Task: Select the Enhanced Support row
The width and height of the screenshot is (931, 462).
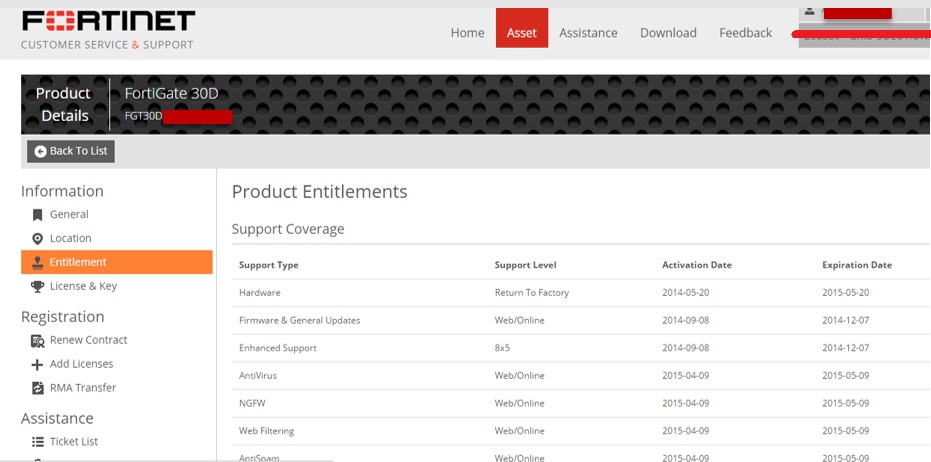Action: tap(581, 348)
